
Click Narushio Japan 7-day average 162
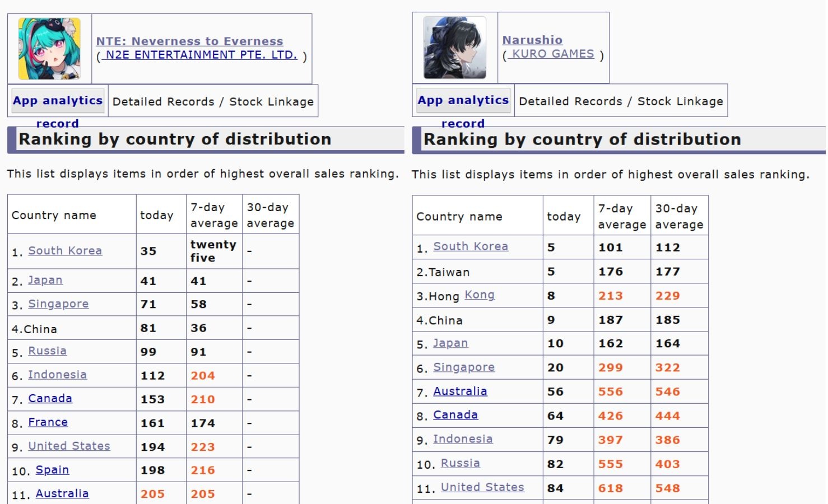coord(611,343)
